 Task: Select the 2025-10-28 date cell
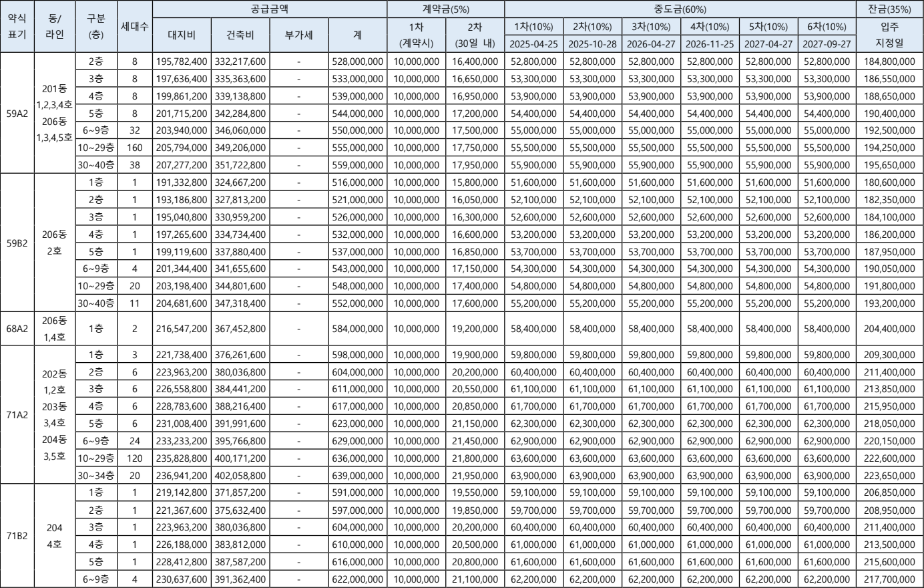[x=592, y=44]
